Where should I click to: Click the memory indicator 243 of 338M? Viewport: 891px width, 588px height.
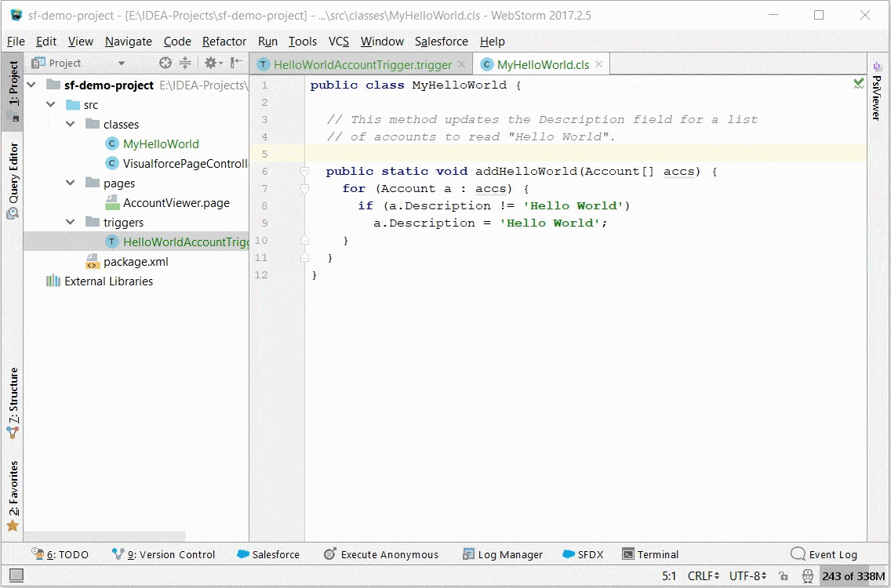[x=853, y=576]
